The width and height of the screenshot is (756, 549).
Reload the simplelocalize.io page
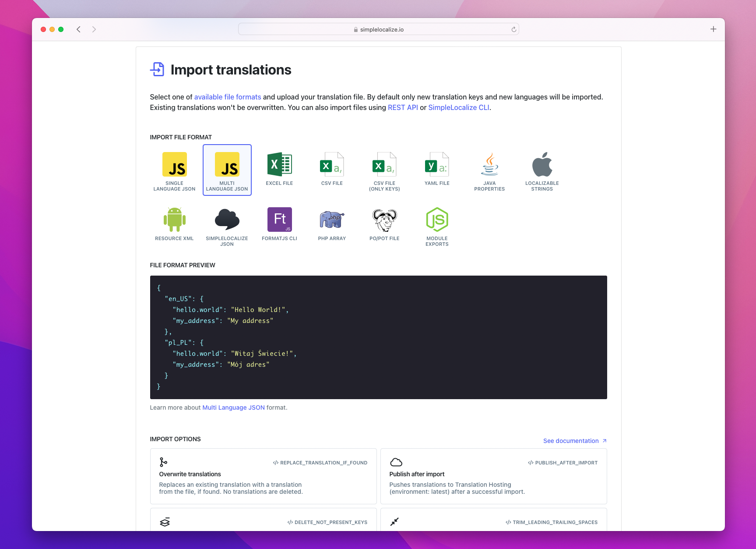click(513, 29)
